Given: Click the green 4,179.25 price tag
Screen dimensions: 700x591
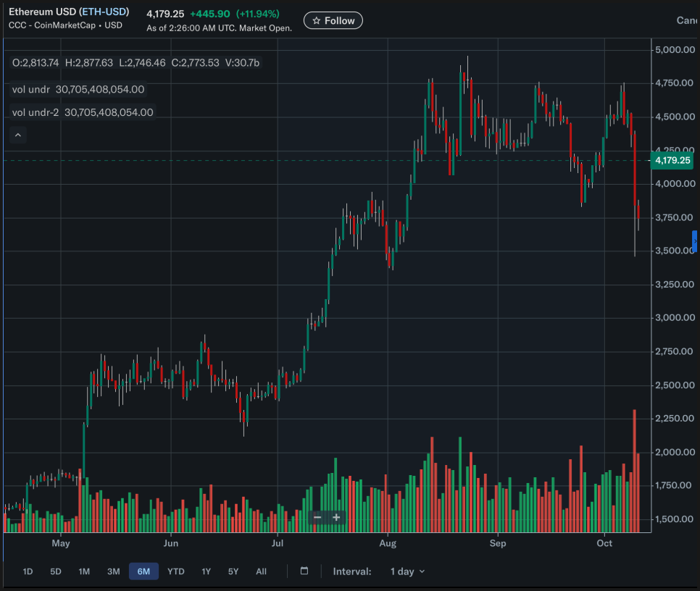Looking at the screenshot, I should [672, 161].
